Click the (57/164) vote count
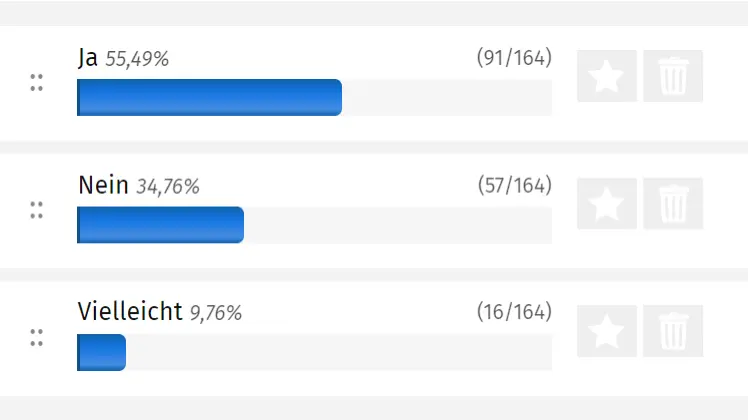Screen dimensions: 748x420 click(x=514, y=185)
